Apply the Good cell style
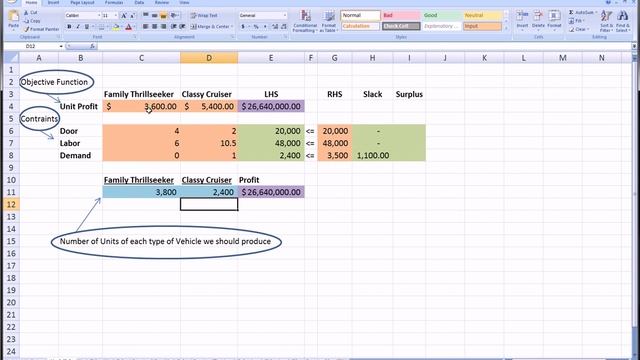This screenshot has height=360, width=640. [442, 16]
